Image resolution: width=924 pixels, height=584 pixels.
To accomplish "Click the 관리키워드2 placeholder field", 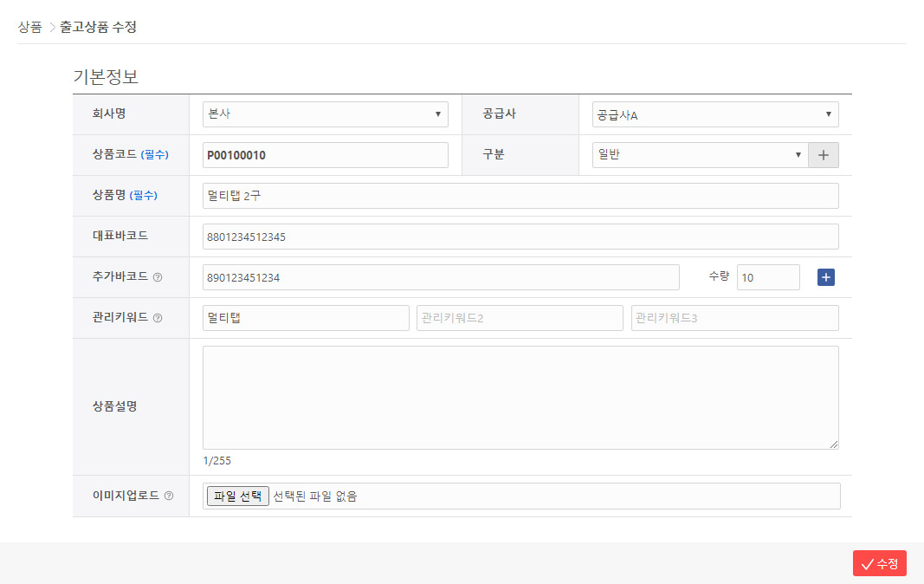I will 520,317.
